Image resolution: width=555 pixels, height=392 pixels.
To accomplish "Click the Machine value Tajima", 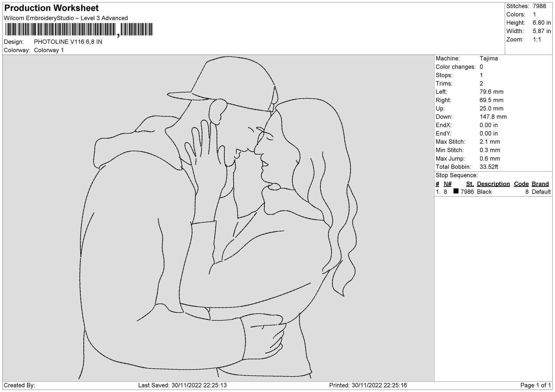I will tap(489, 59).
